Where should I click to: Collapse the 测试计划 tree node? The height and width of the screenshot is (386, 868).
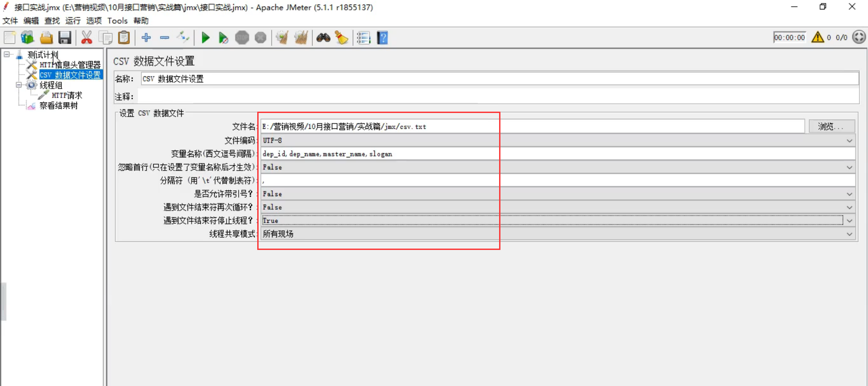point(7,55)
